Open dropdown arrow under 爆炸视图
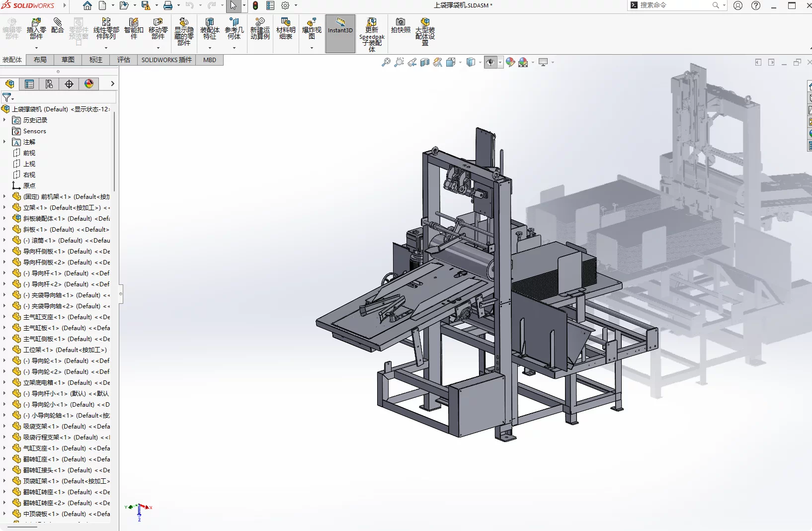This screenshot has height=531, width=812. pos(312,48)
